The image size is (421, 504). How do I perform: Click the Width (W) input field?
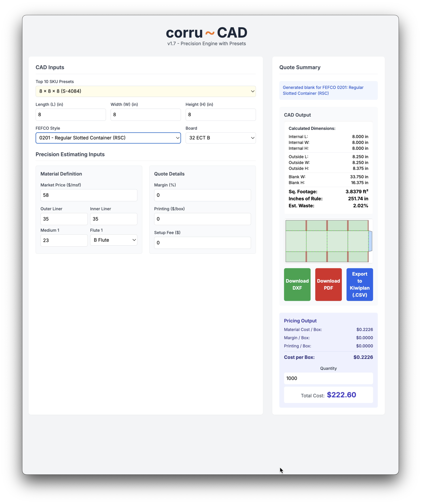(x=145, y=114)
